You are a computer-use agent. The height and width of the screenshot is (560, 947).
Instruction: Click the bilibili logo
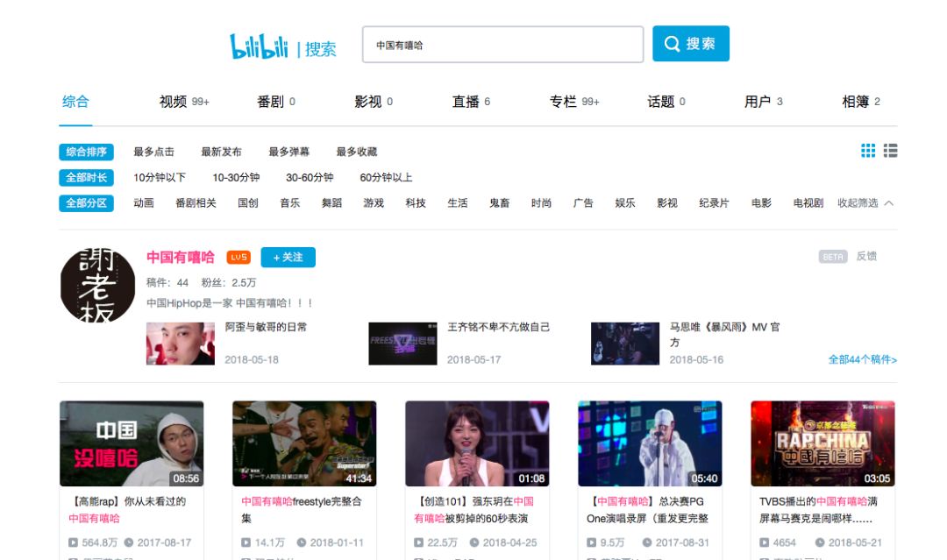[x=259, y=46]
